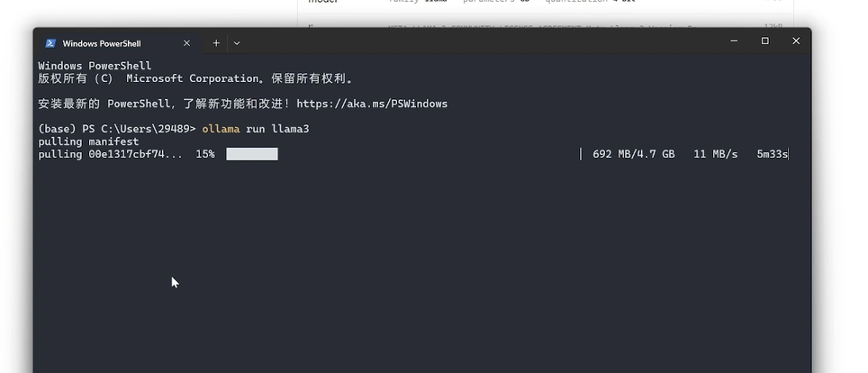Viewport: 868px width, 373px height.
Task: Click the 'ollama' command word
Action: point(221,129)
